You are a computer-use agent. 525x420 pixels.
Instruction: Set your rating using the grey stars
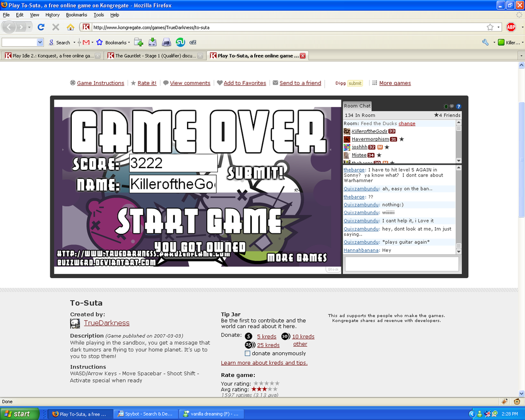(x=266, y=384)
